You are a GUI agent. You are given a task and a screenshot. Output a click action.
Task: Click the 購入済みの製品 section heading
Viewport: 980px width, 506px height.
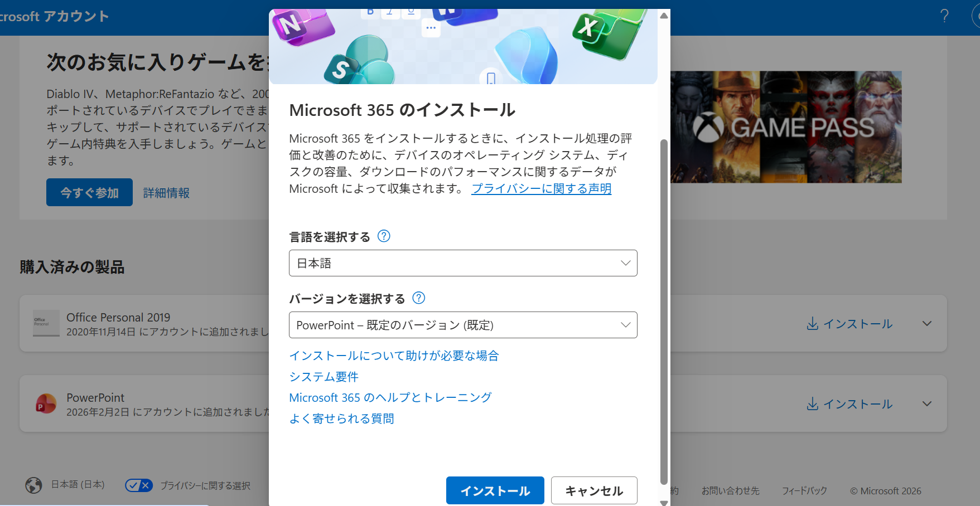tap(72, 267)
